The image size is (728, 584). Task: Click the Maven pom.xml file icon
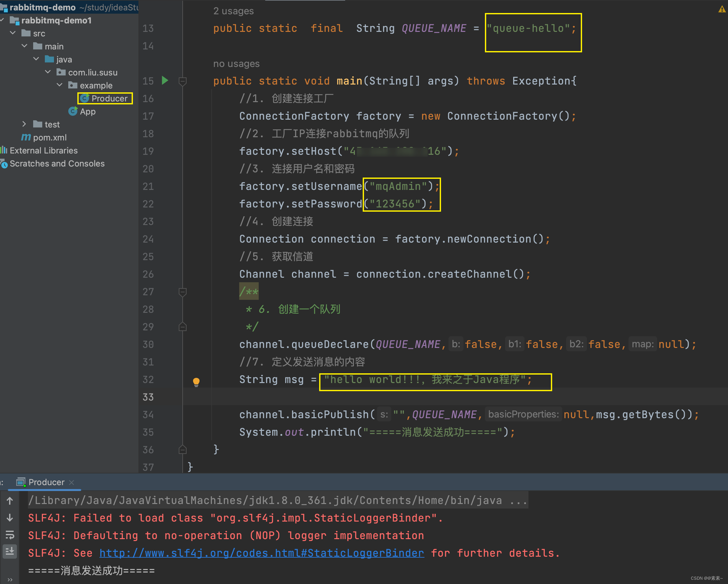coord(26,137)
